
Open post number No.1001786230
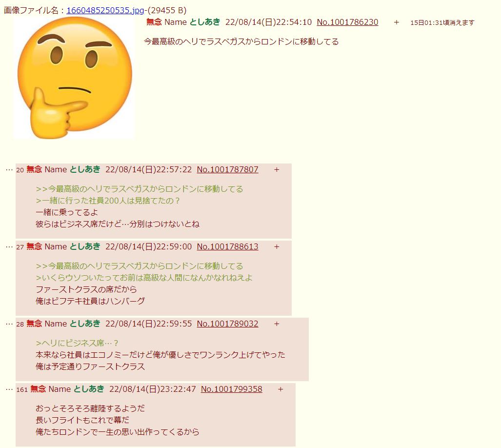point(347,22)
